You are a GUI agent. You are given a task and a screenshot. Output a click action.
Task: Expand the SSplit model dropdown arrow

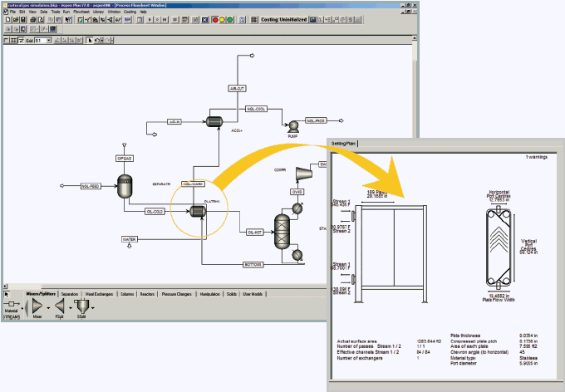pos(92,309)
